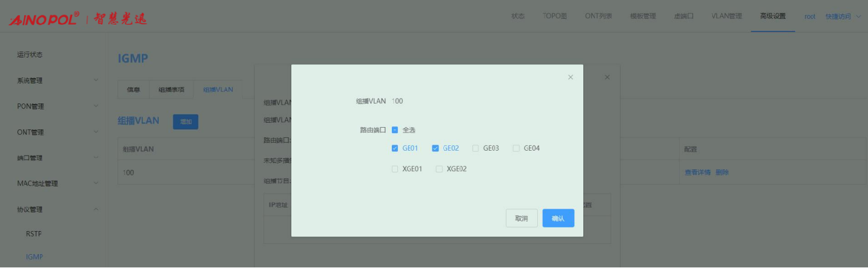
Task: Click the 增加 add button
Action: tap(185, 122)
